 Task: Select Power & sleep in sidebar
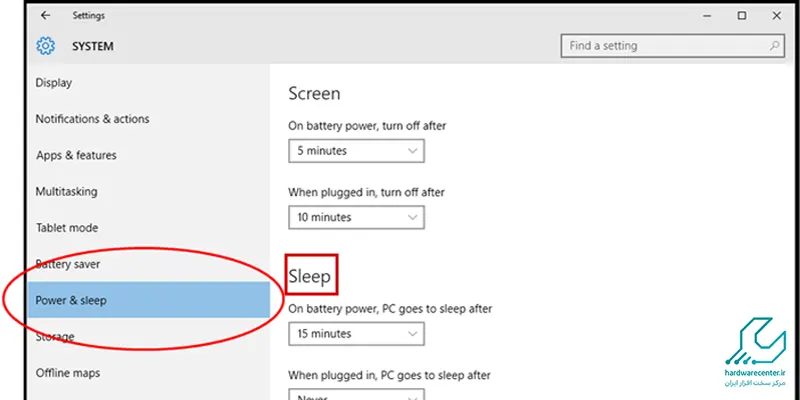pyautogui.click(x=71, y=300)
